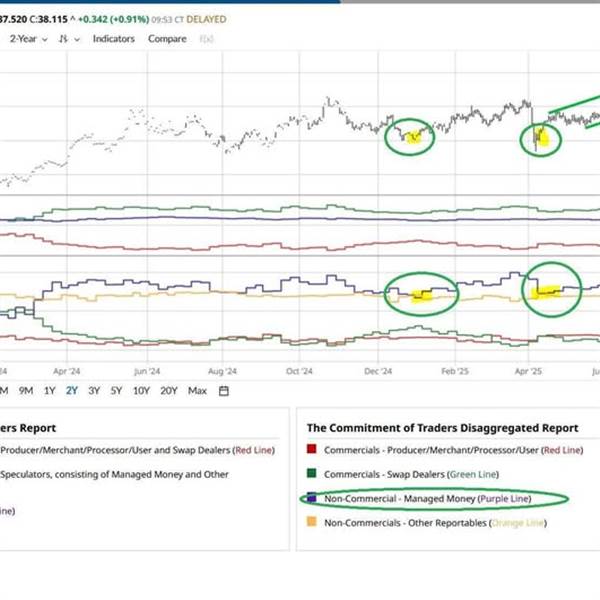This screenshot has width=600, height=600.
Task: Open the Compare menu
Action: point(167,39)
